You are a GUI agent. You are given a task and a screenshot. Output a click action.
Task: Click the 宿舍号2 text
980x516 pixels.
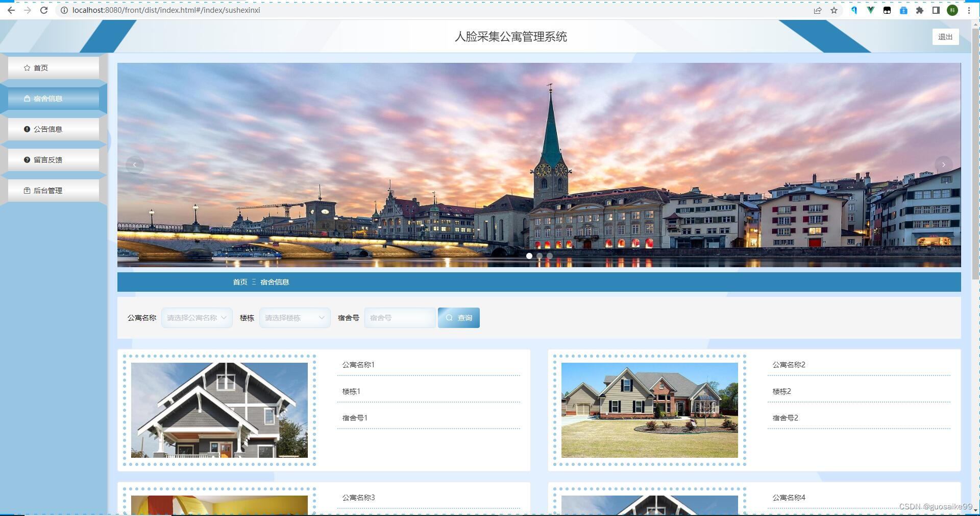tap(785, 418)
